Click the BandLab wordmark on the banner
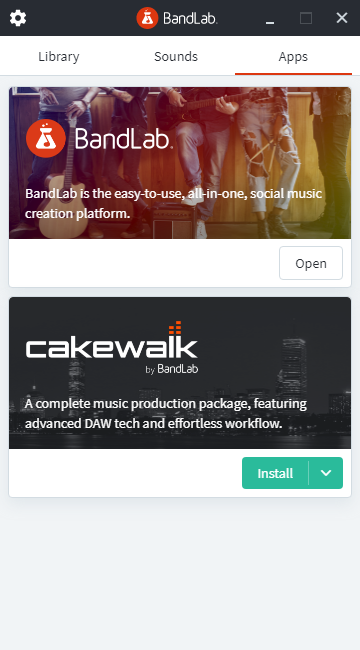This screenshot has height=650, width=360. coord(123,138)
